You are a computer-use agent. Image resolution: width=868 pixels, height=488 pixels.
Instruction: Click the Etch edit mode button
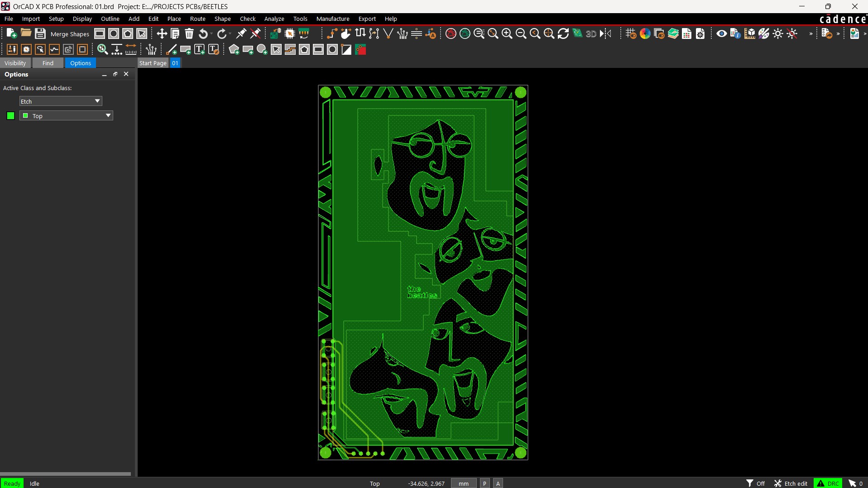(791, 483)
